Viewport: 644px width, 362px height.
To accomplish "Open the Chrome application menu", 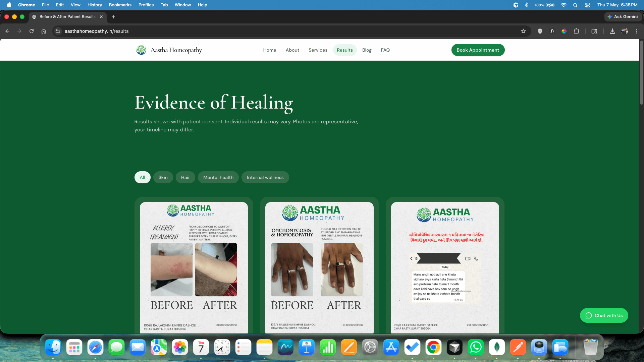I will 26,5.
